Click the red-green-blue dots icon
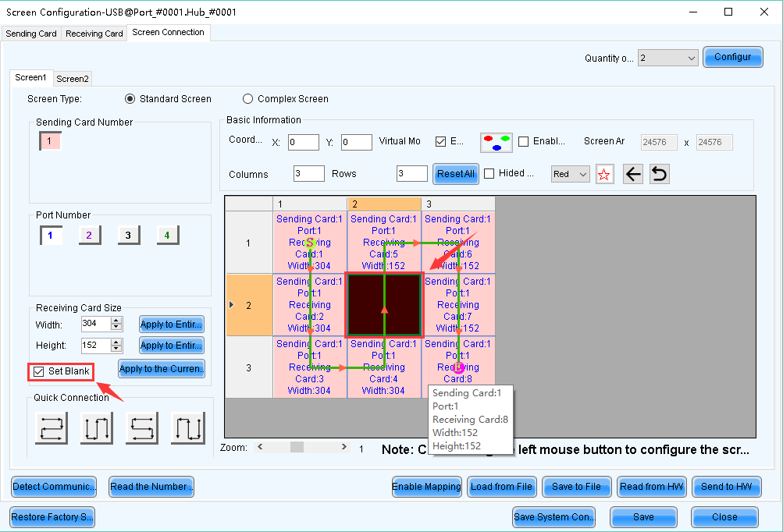The width and height of the screenshot is (783, 532). point(496,142)
